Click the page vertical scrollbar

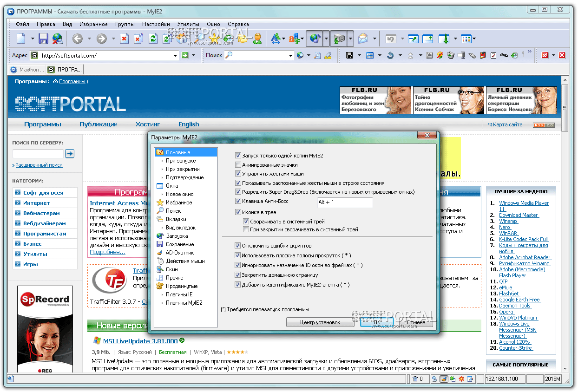click(565, 224)
